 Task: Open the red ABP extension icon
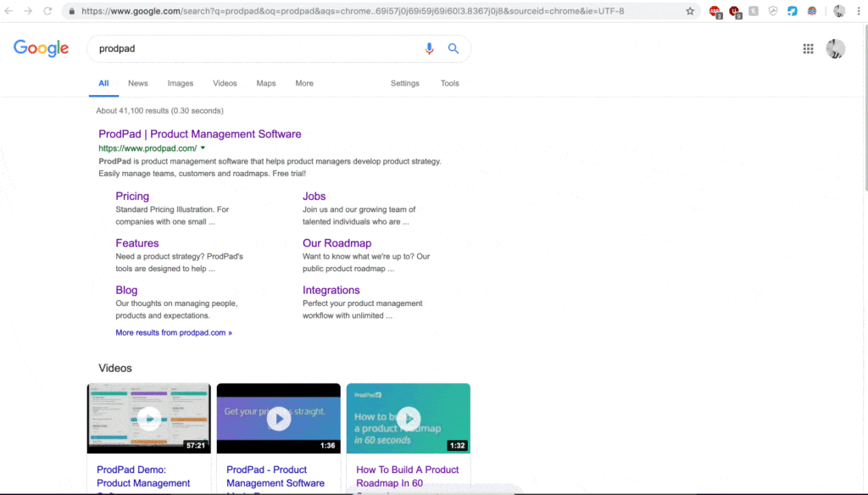tap(715, 12)
